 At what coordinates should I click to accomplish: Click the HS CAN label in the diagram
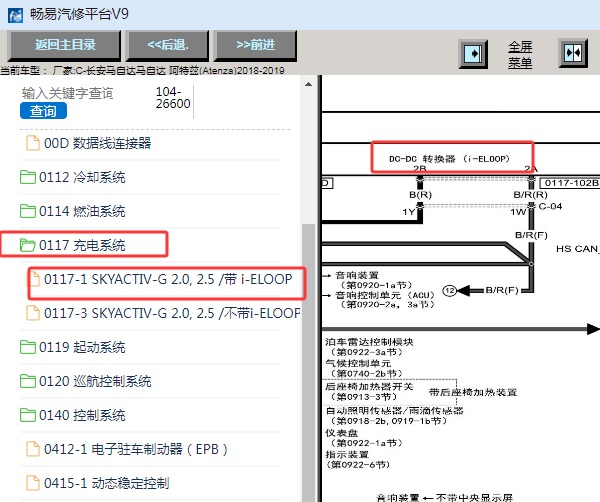pos(578,249)
